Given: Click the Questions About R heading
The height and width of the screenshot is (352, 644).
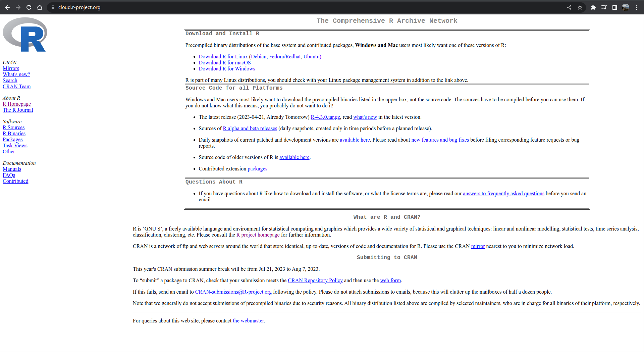Looking at the screenshot, I should coord(214,182).
